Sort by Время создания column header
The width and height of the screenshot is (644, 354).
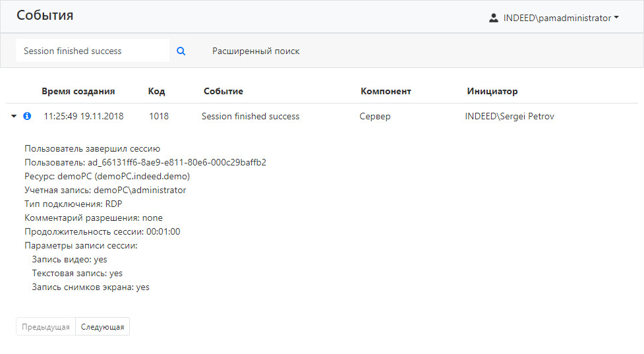pyautogui.click(x=78, y=91)
